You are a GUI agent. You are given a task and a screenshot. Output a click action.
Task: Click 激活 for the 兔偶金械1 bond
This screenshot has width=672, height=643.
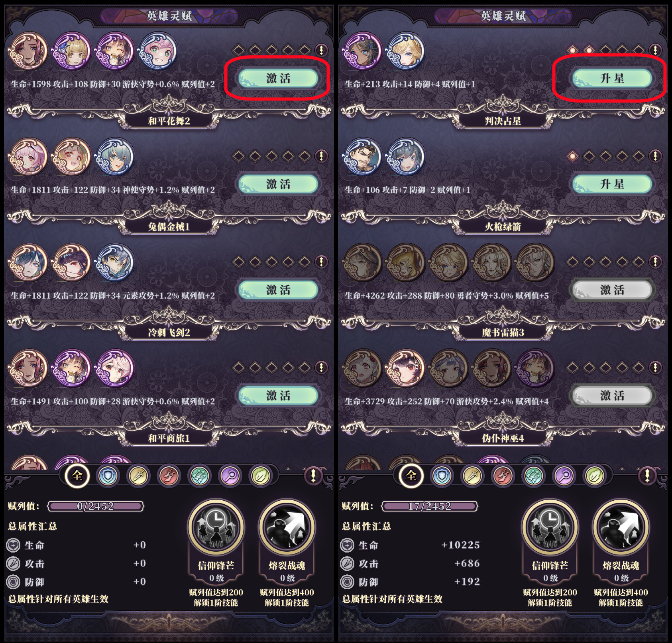(x=278, y=184)
